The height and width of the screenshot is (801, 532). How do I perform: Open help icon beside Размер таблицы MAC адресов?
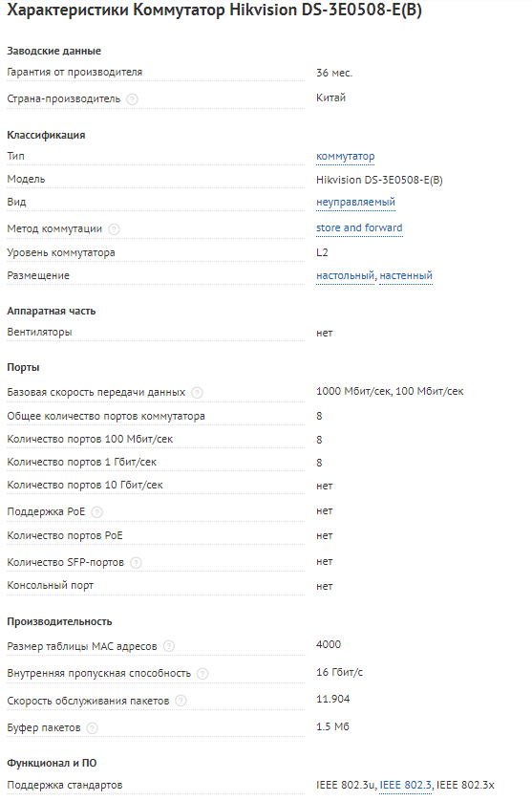click(168, 646)
